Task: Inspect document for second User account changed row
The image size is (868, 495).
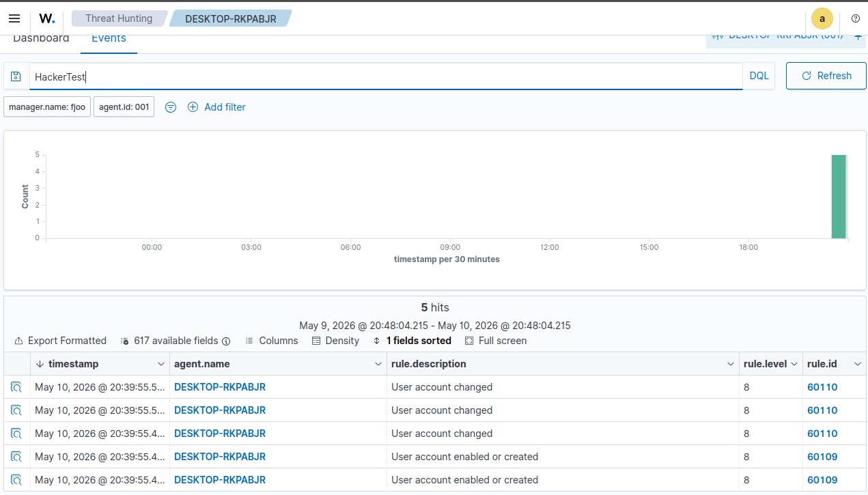Action: (x=16, y=410)
